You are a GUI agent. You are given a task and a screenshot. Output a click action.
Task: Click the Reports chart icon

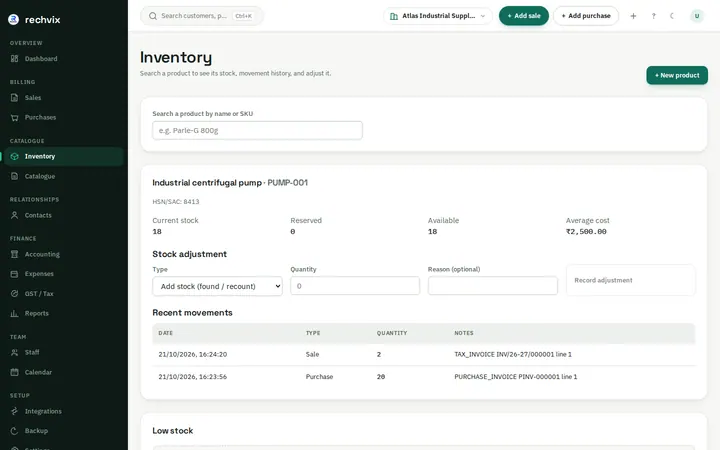click(15, 314)
